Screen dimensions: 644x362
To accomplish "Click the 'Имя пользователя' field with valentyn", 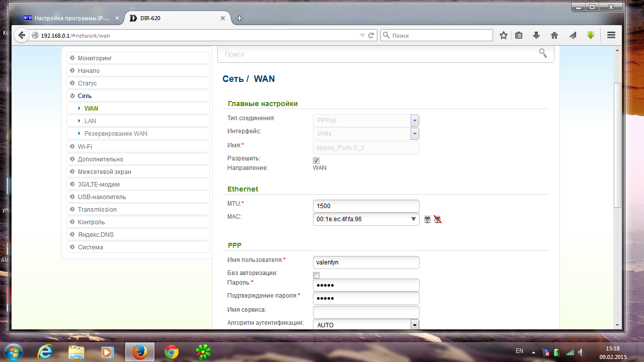I will click(366, 262).
